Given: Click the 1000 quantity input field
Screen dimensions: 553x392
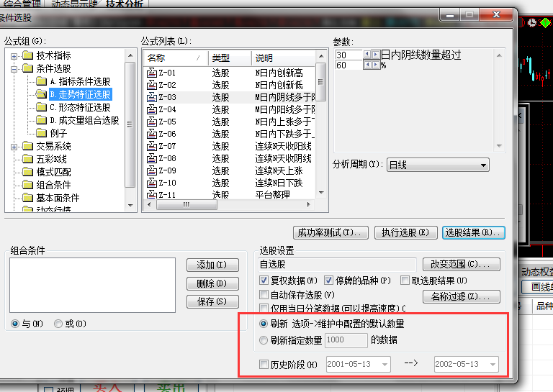Looking at the screenshot, I should click(x=346, y=340).
